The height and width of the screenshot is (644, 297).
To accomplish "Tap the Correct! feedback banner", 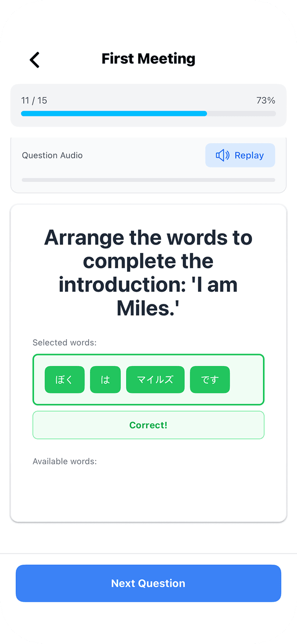I will click(148, 425).
